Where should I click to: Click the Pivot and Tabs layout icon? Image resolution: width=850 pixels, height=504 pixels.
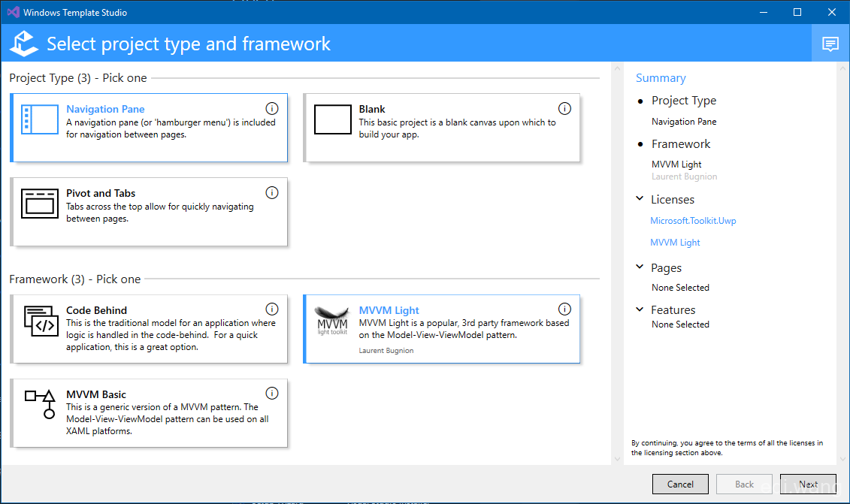[40, 204]
